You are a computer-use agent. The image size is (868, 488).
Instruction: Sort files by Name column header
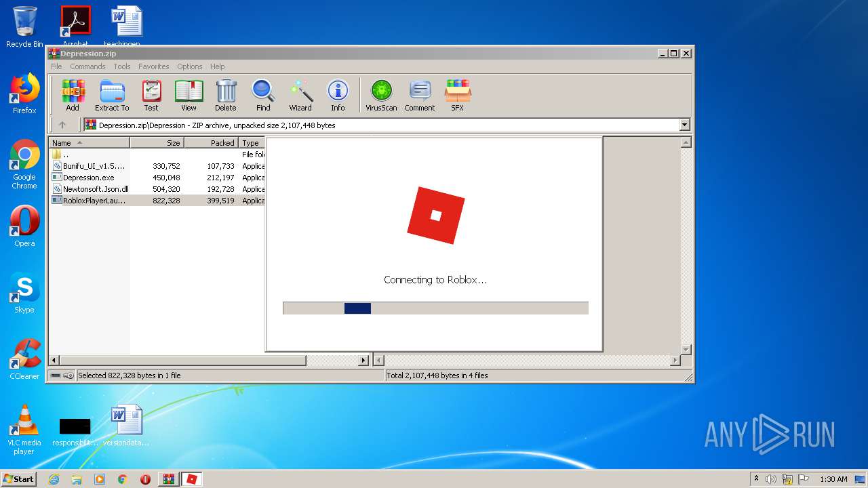[x=89, y=143]
